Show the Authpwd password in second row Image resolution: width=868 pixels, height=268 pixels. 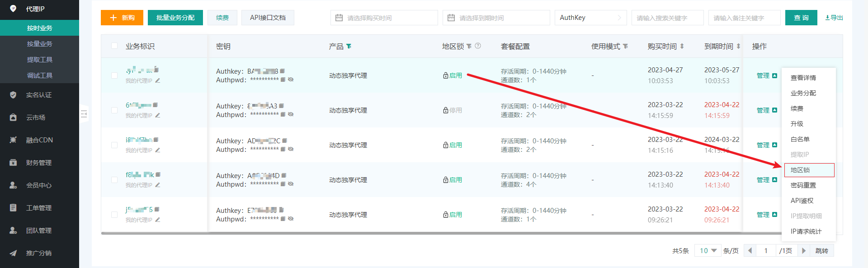point(291,114)
